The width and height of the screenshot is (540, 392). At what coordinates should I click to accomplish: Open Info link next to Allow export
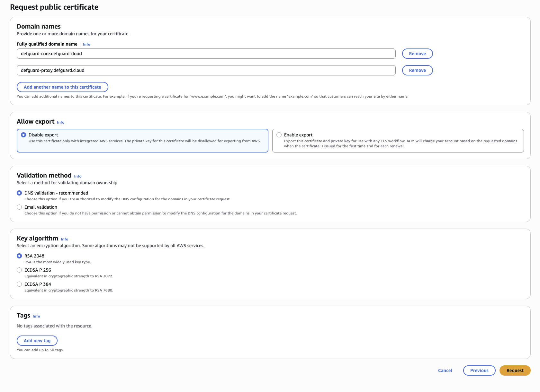(x=61, y=122)
